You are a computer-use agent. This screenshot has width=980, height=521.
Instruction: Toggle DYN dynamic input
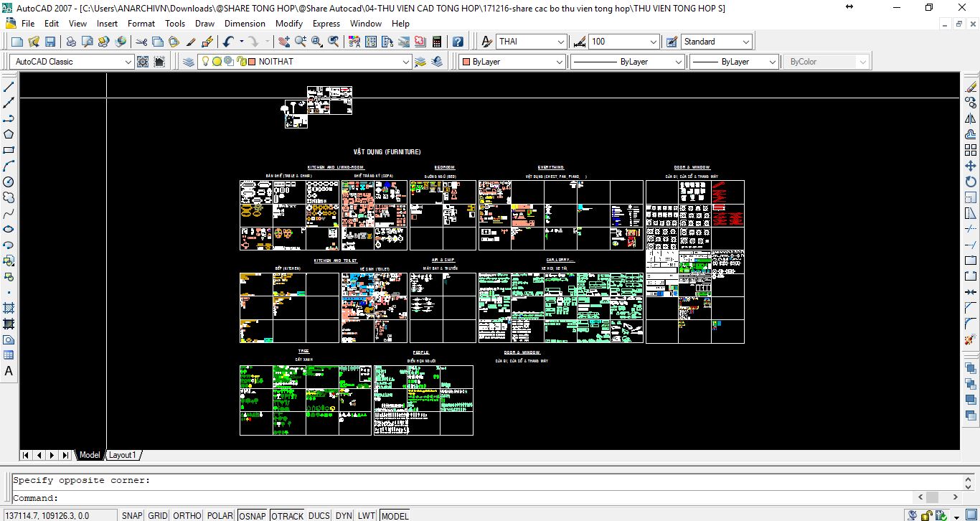point(344,515)
